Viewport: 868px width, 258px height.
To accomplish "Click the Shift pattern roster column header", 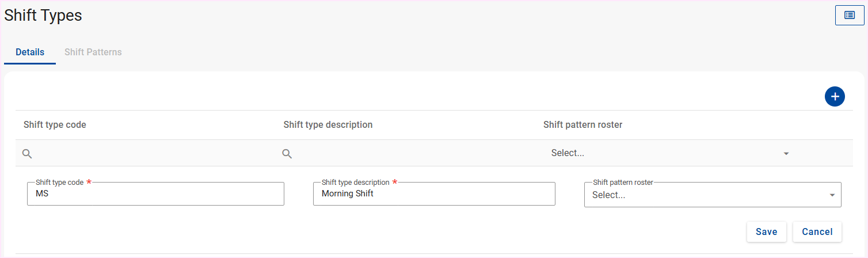I will pos(583,125).
